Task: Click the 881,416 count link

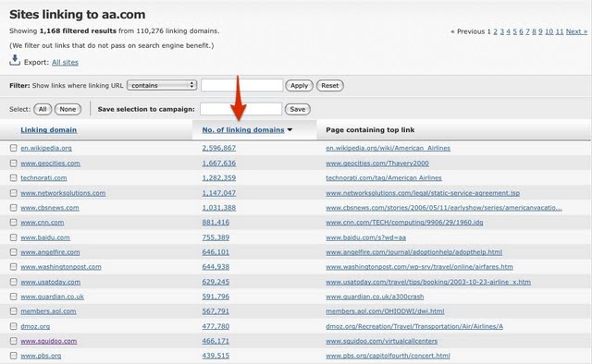Action: point(216,223)
